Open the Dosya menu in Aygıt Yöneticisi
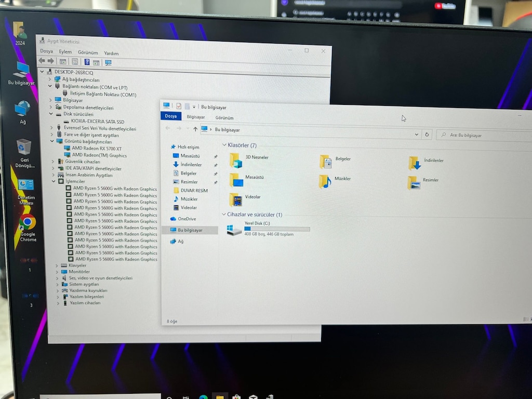 (x=46, y=51)
